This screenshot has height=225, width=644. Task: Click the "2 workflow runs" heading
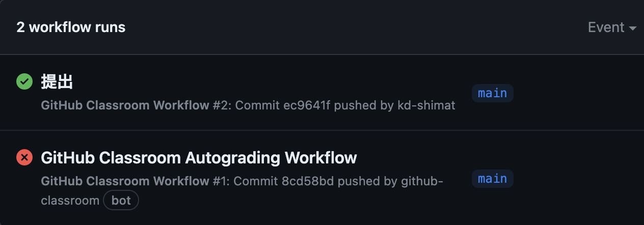(71, 27)
